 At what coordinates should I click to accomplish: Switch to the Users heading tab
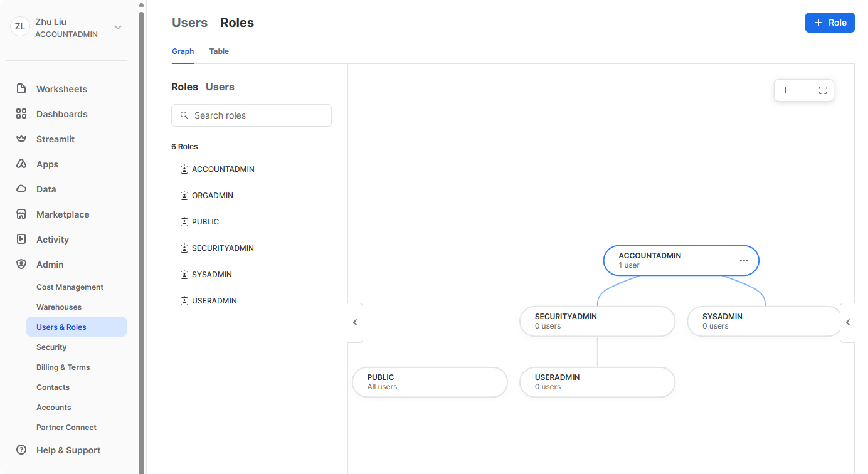[x=189, y=23]
